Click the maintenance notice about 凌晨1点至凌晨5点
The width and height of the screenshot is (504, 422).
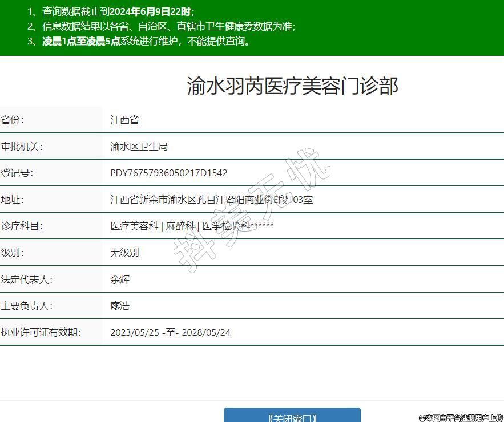(146, 41)
